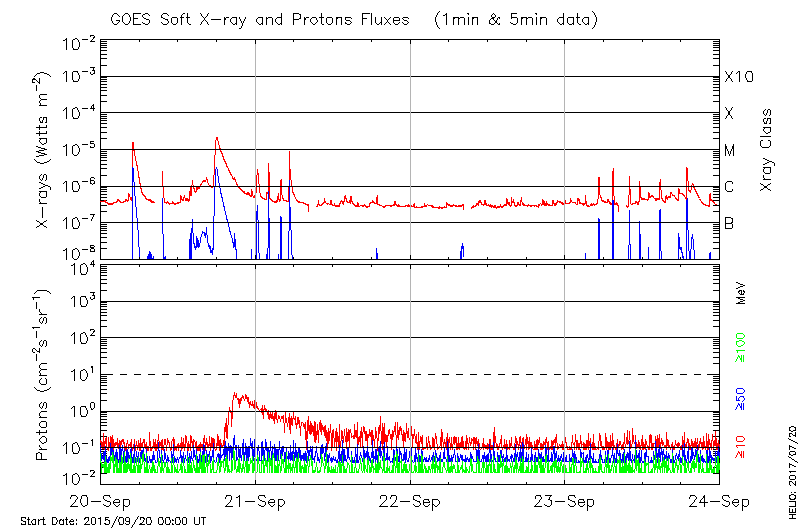The height and width of the screenshot is (530, 800).
Task: Click the Xray Class vertical axis label
Action: tap(767, 150)
